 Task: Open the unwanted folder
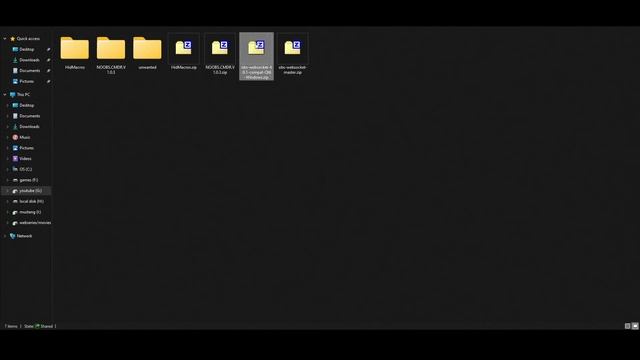coord(147,52)
